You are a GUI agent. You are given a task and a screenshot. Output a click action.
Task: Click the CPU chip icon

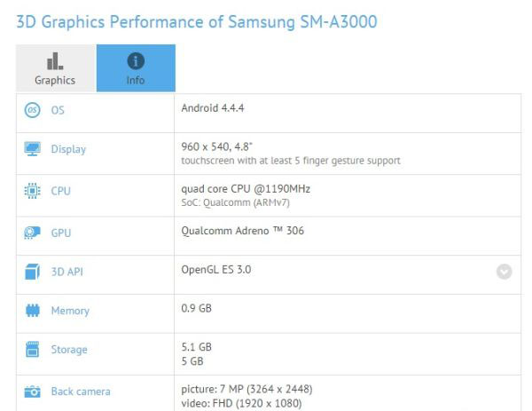32,191
